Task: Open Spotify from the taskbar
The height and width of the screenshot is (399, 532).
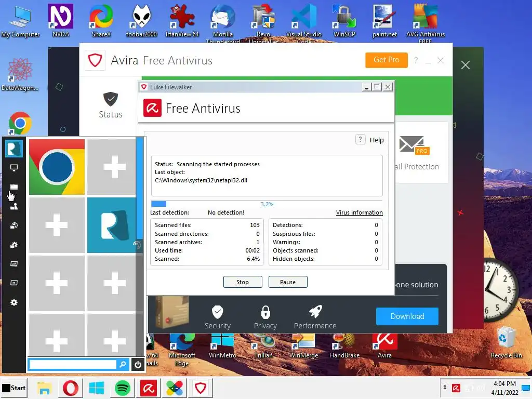Action: [x=123, y=388]
